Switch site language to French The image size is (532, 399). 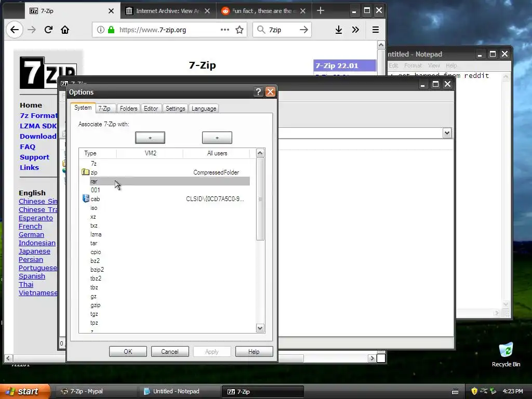pyautogui.click(x=30, y=227)
